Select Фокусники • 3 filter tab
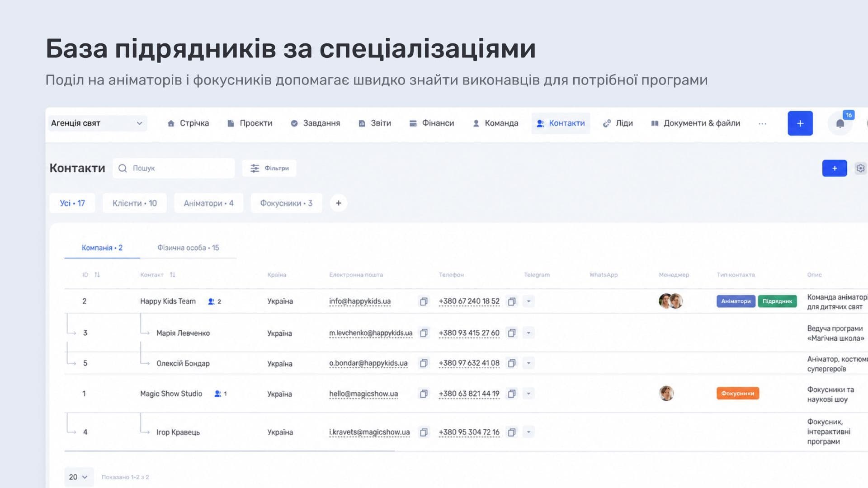This screenshot has height=488, width=868. click(x=286, y=203)
